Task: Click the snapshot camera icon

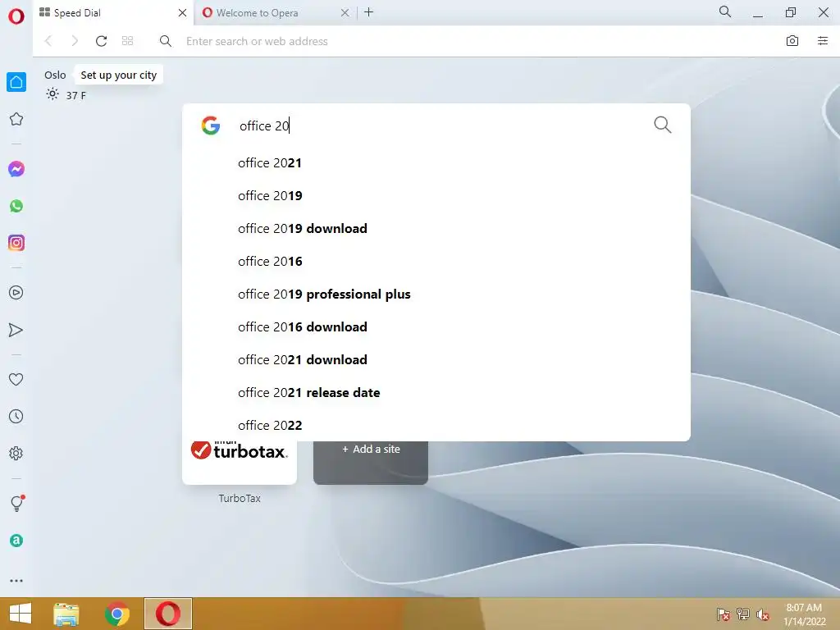Action: (792, 41)
